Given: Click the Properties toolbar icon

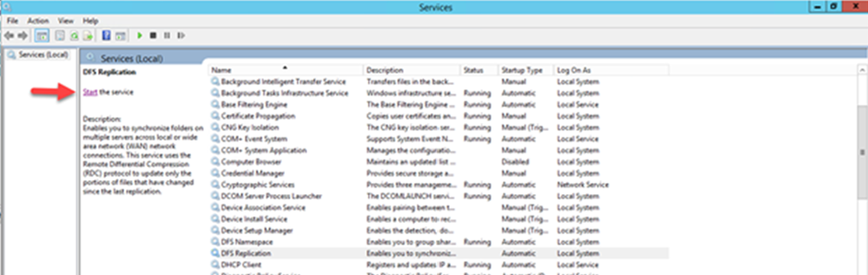Looking at the screenshot, I should pos(60,35).
